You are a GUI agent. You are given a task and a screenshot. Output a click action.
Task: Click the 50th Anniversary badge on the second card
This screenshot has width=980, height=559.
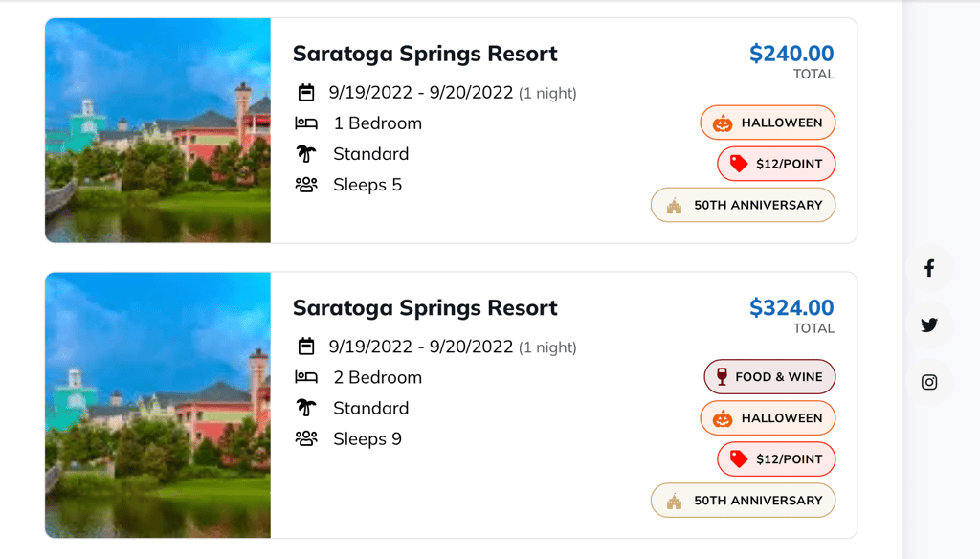(x=743, y=500)
